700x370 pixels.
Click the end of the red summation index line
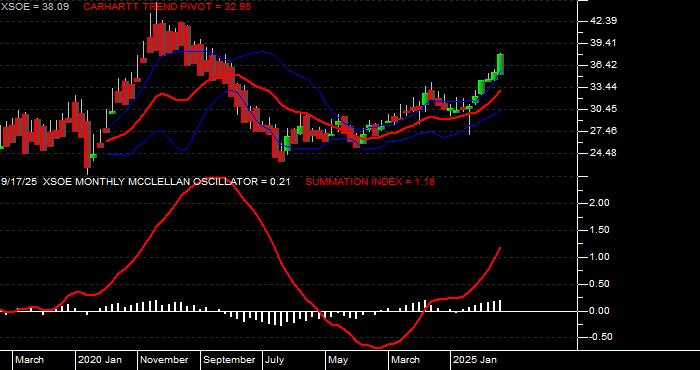pos(500,248)
